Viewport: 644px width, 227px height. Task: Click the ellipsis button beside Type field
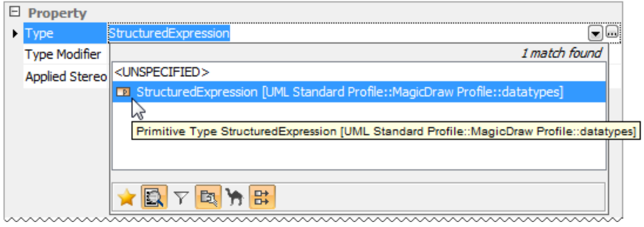click(612, 34)
